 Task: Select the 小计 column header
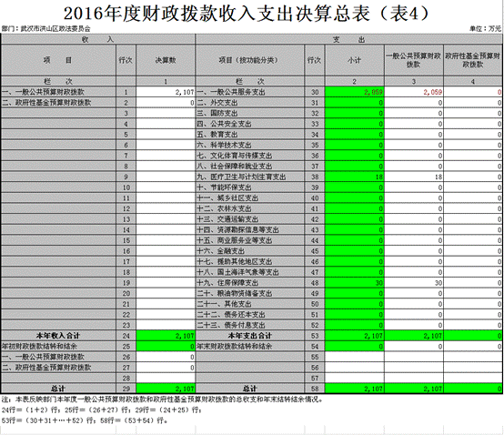tap(355, 60)
